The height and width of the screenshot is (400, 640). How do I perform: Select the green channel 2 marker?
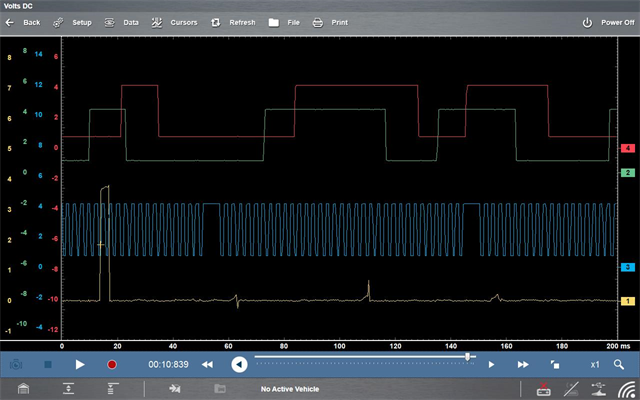(x=627, y=173)
